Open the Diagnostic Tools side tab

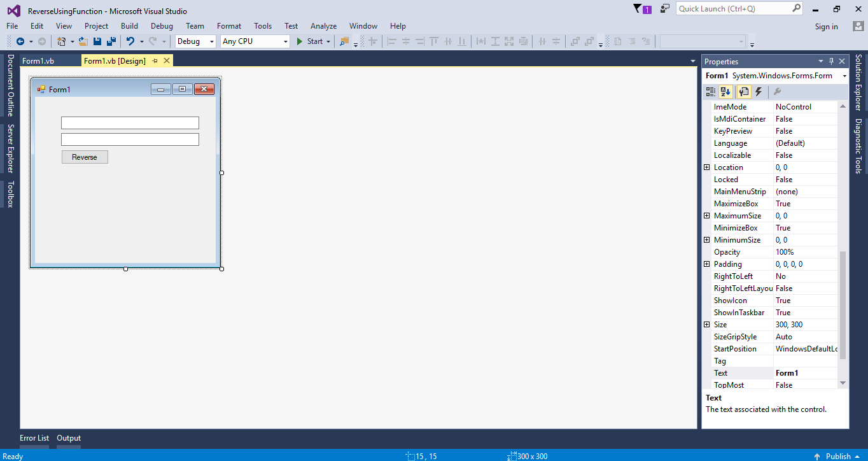click(858, 146)
